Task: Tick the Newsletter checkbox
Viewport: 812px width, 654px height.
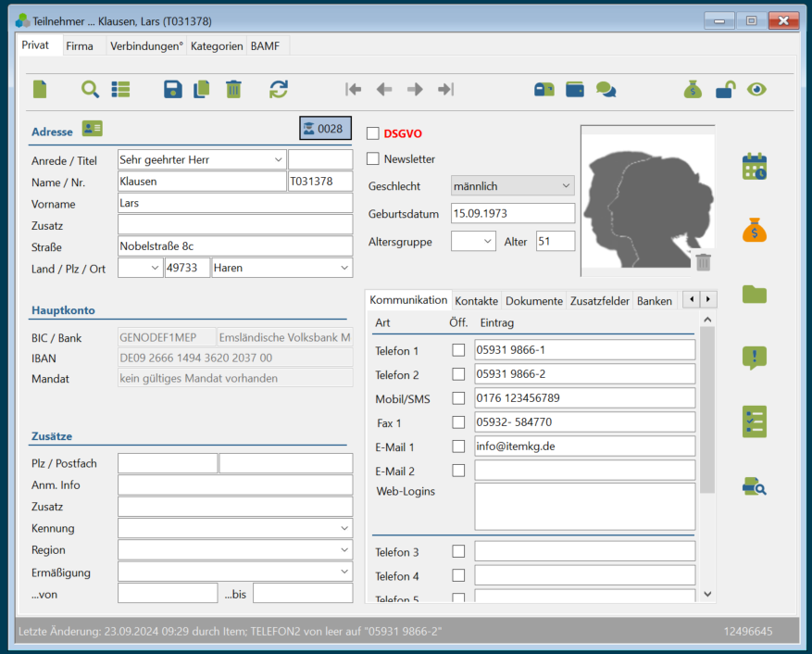Action: pyautogui.click(x=373, y=159)
